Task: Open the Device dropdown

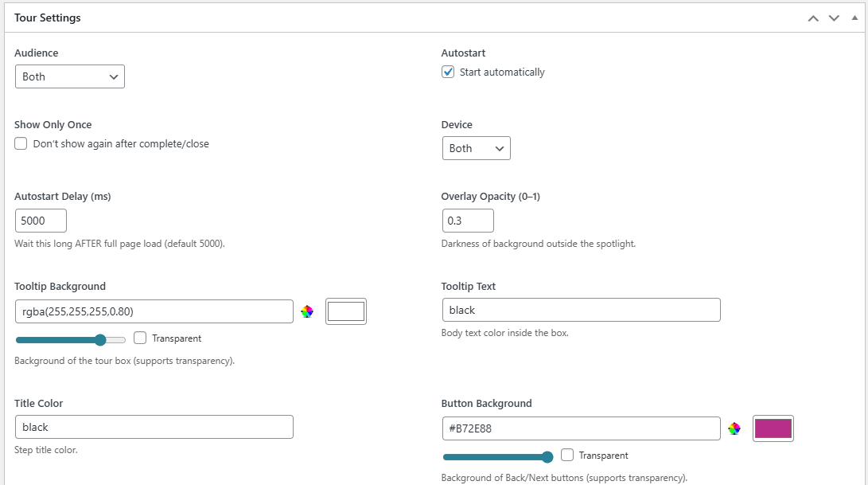Action: click(476, 148)
